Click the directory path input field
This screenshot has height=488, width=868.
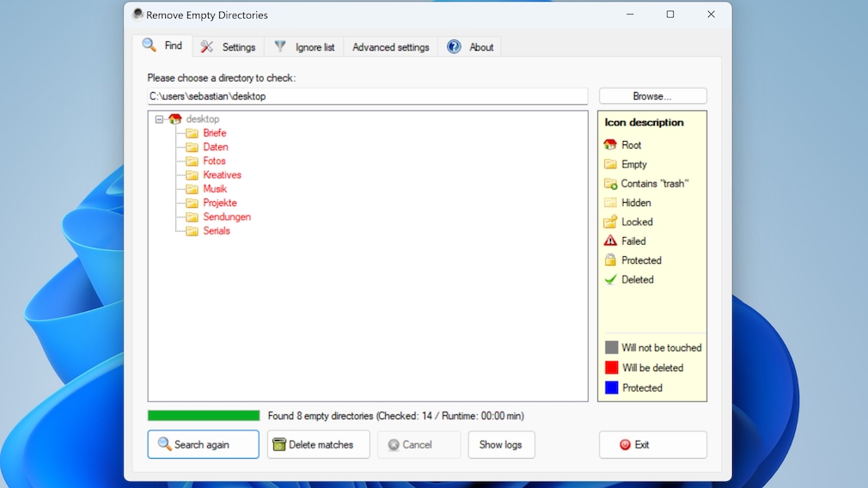click(367, 96)
